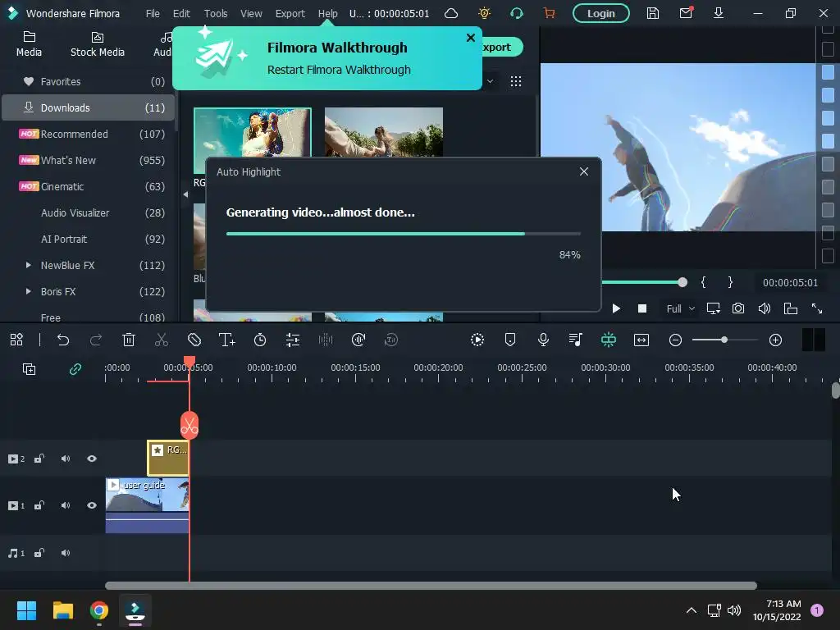Select the Downloads effects category
Image resolution: width=840 pixels, height=630 pixels.
tap(89, 107)
